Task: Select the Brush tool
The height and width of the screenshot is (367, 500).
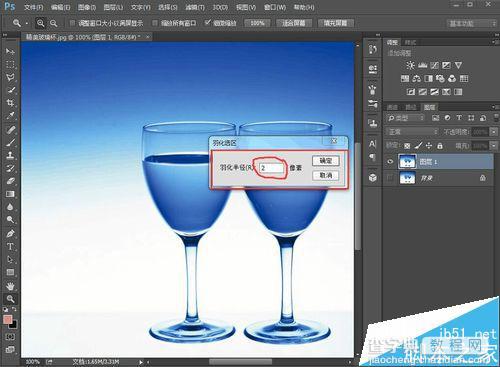Action: 10,142
